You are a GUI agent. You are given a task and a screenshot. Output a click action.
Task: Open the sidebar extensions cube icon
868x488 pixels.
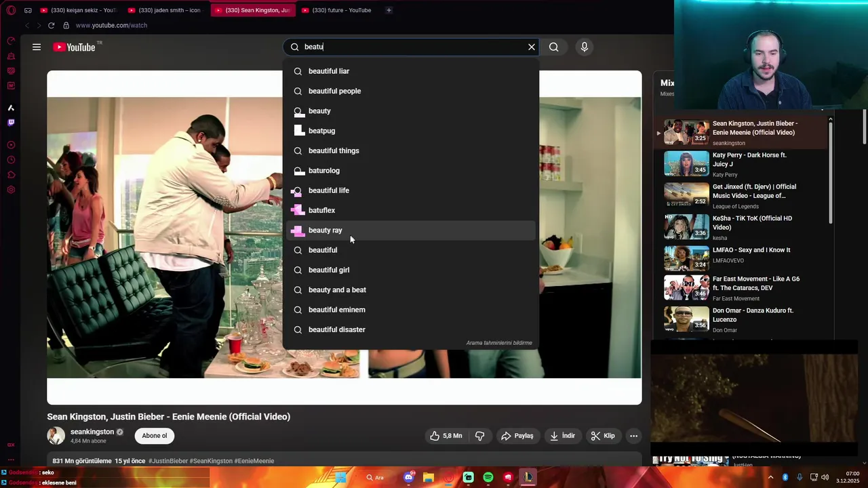[11, 175]
